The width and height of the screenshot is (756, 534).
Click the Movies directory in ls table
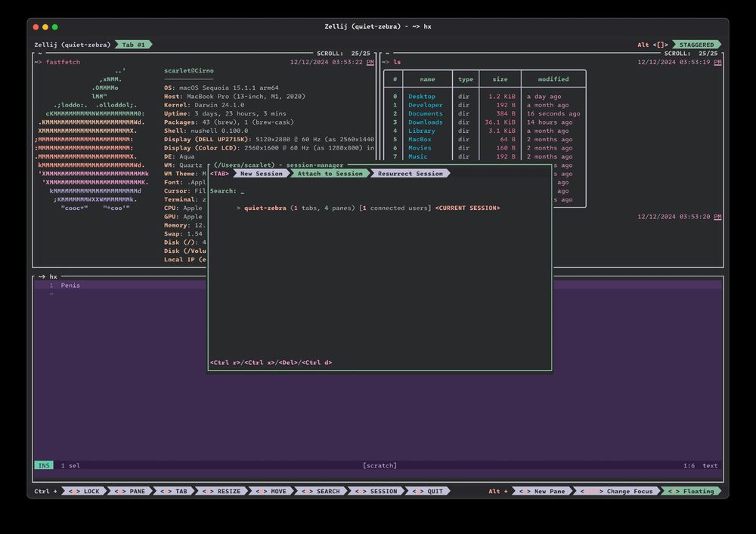(x=420, y=148)
